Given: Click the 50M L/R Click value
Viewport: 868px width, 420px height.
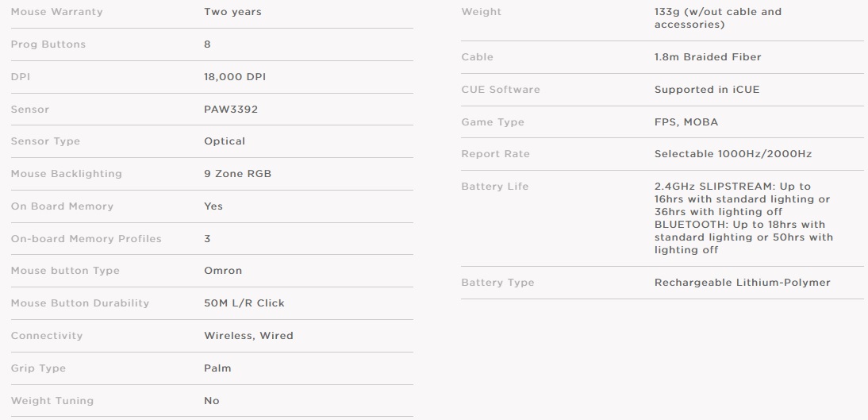Looking at the screenshot, I should coord(244,303).
